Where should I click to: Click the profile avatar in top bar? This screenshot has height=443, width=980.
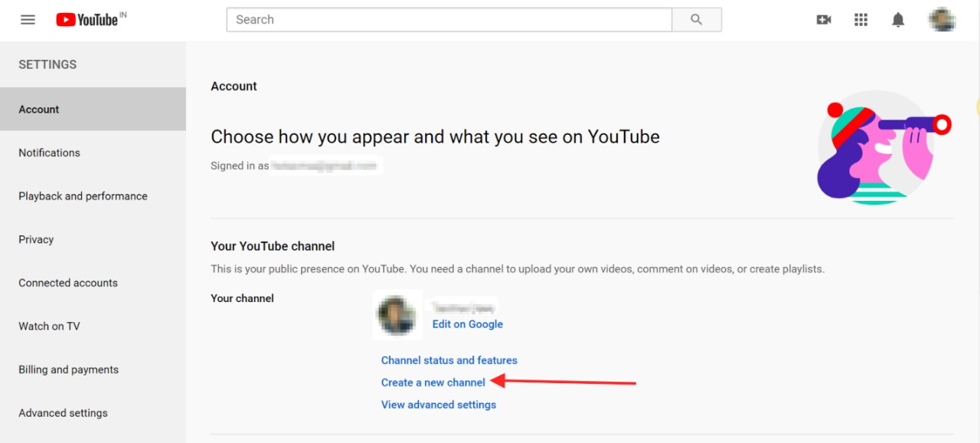click(941, 19)
